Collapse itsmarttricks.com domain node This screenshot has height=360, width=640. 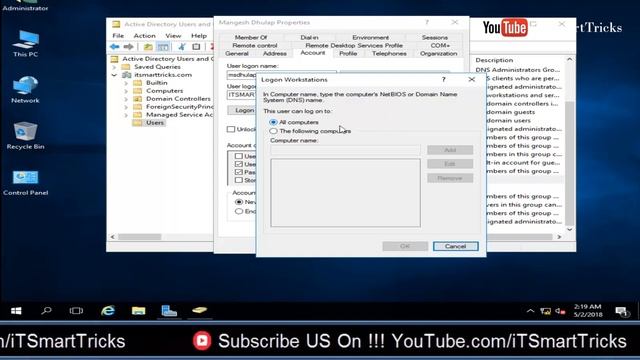pyautogui.click(x=115, y=75)
